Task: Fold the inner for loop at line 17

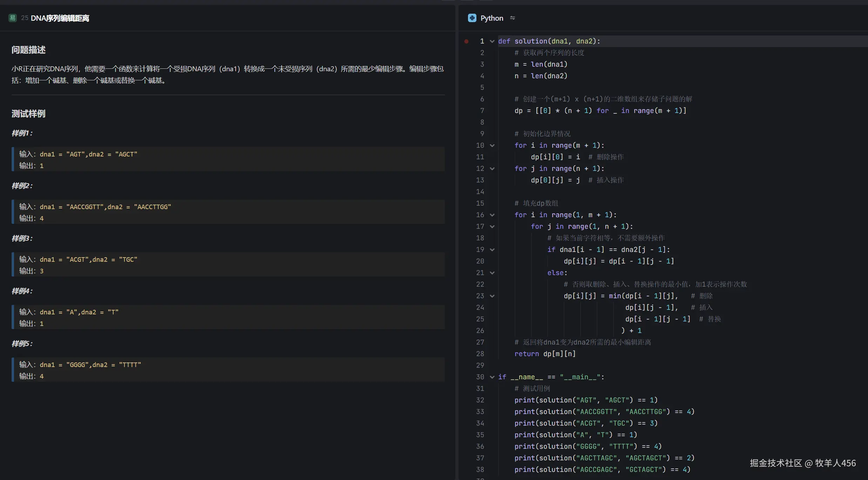Action: [492, 227]
